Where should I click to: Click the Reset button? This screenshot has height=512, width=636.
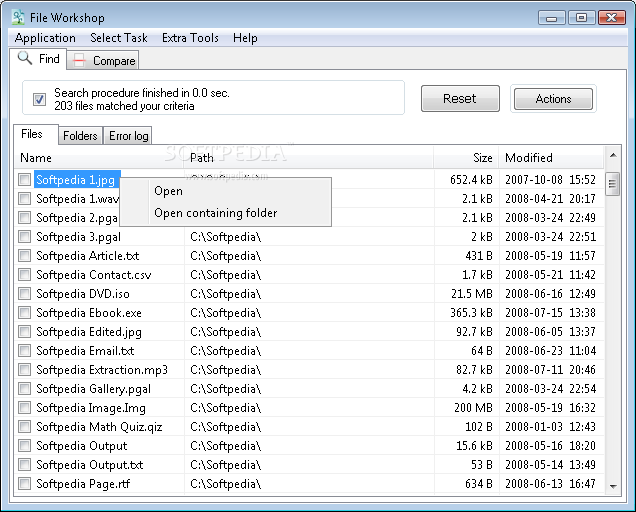(460, 99)
